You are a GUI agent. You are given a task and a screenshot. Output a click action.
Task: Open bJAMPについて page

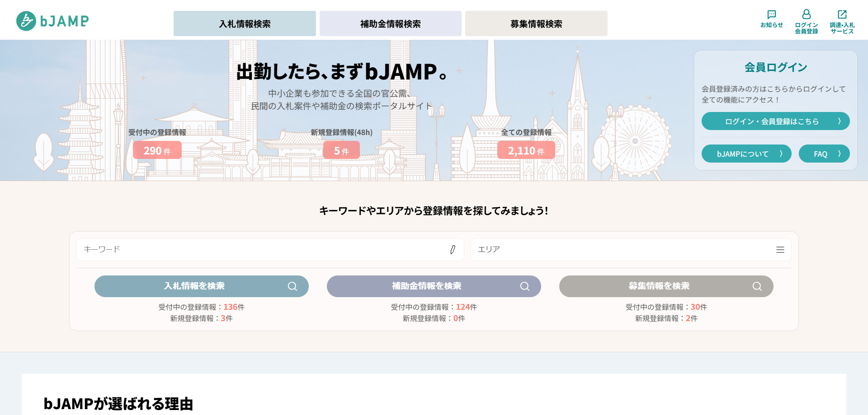[746, 154]
